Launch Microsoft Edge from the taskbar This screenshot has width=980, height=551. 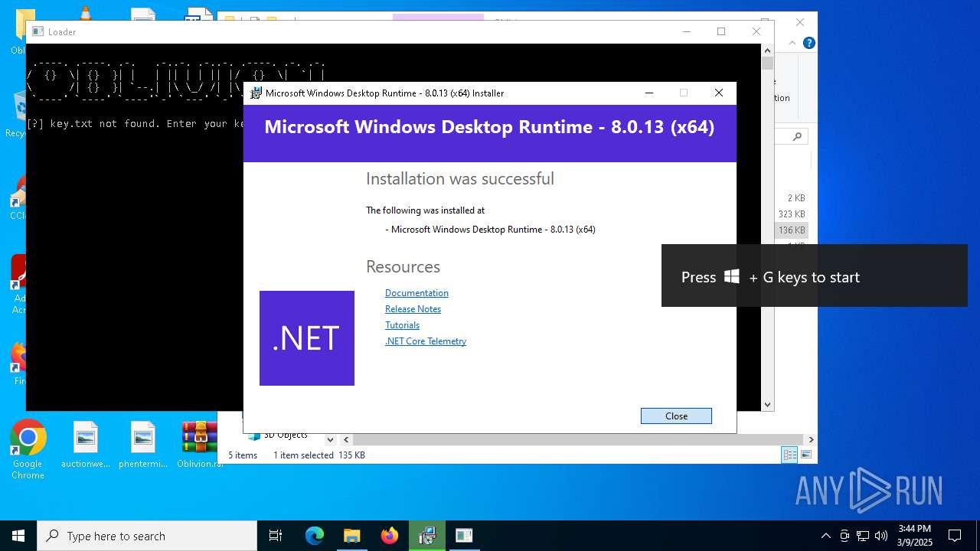pos(315,536)
